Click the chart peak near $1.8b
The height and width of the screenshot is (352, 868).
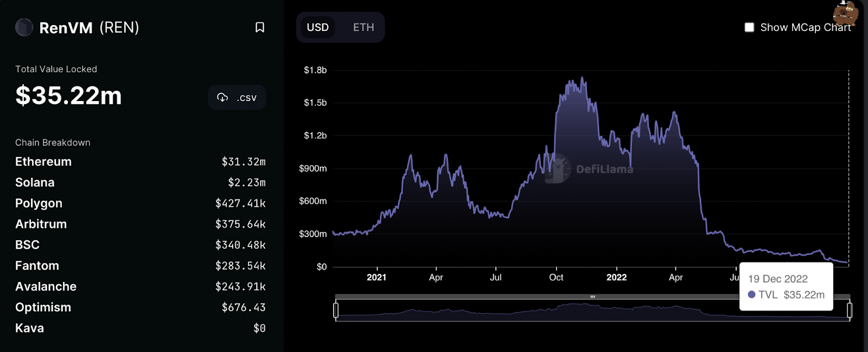coord(583,78)
